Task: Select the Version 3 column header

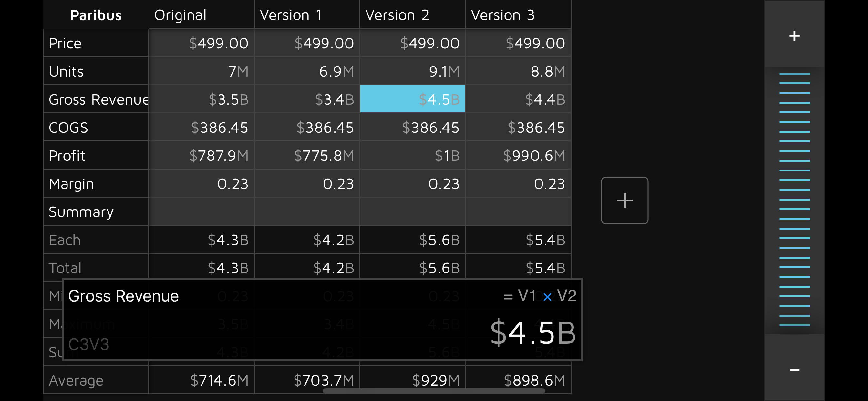Action: [x=518, y=15]
